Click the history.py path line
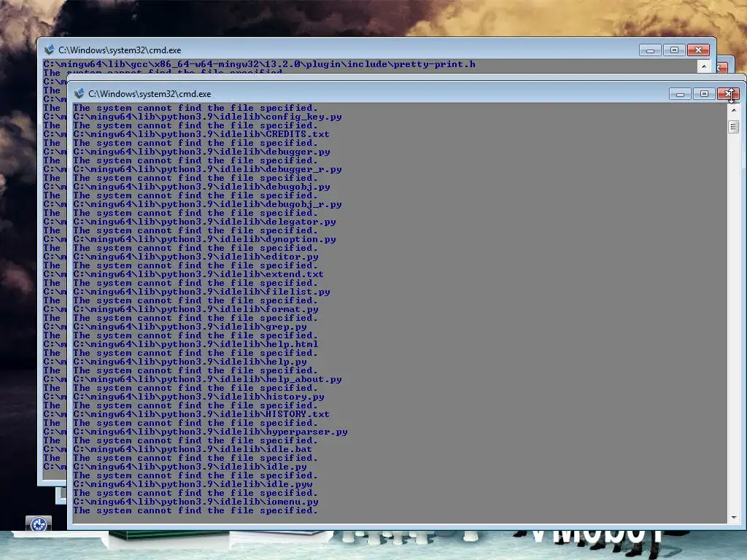The width and height of the screenshot is (747, 560). [198, 397]
